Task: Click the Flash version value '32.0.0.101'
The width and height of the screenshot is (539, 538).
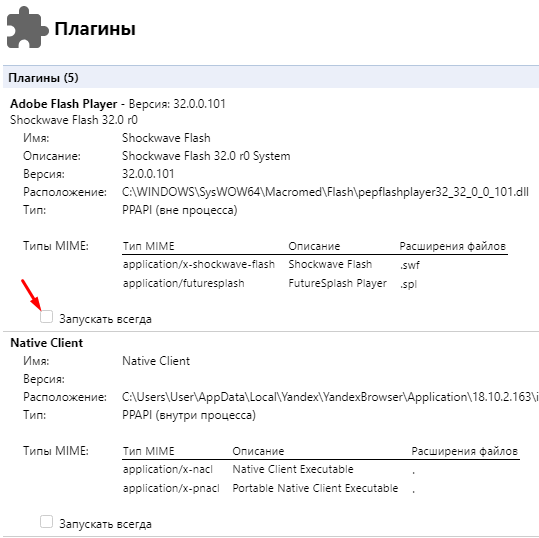Action: tap(148, 174)
